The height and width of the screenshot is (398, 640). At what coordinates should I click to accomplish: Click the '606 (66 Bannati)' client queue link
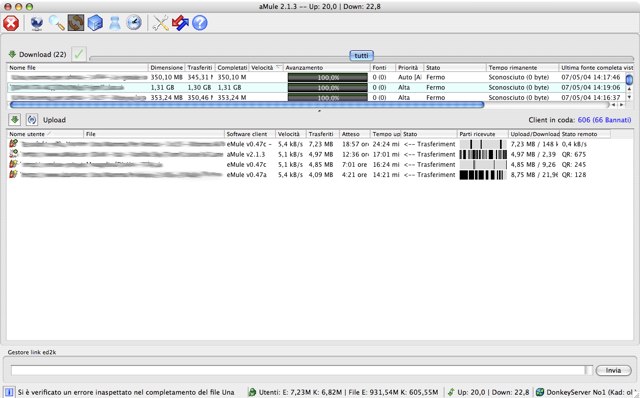[x=604, y=120]
